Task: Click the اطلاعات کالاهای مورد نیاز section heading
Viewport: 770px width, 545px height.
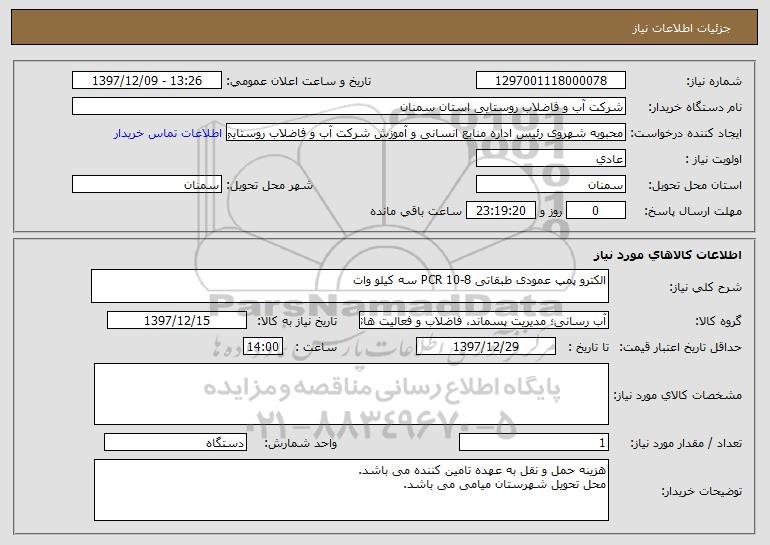Action: 667,254
